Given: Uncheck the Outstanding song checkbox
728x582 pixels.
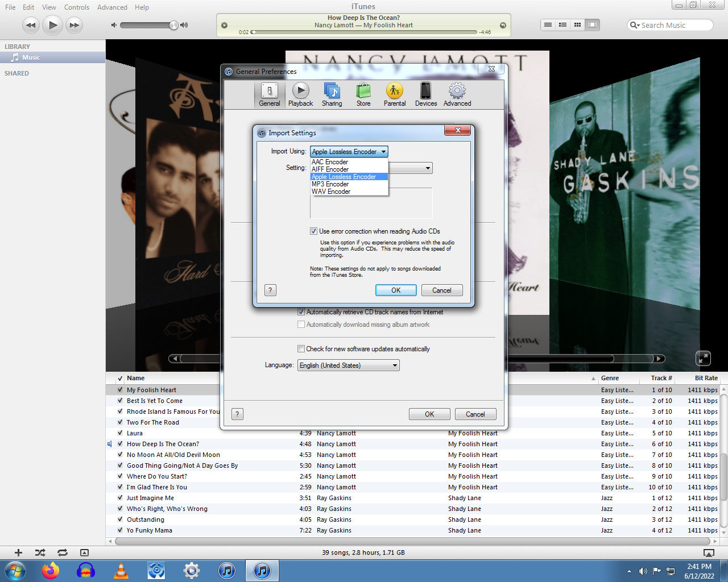Looking at the screenshot, I should pos(120,519).
